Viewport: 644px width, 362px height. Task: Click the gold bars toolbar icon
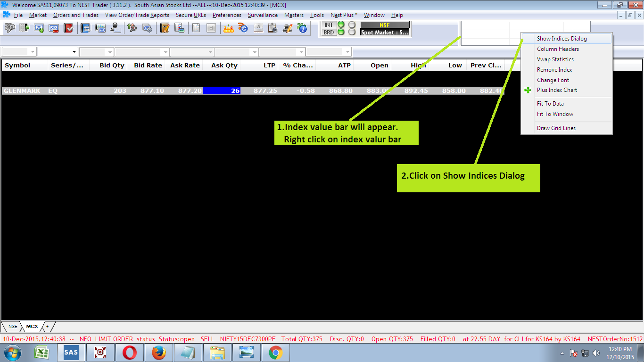229,28
